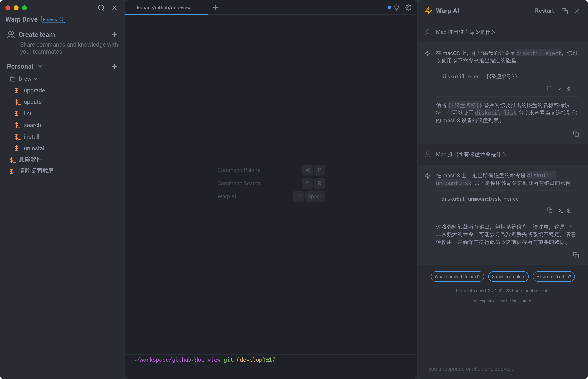
Task: Collapse the Personal section chevron
Action: [x=40, y=66]
